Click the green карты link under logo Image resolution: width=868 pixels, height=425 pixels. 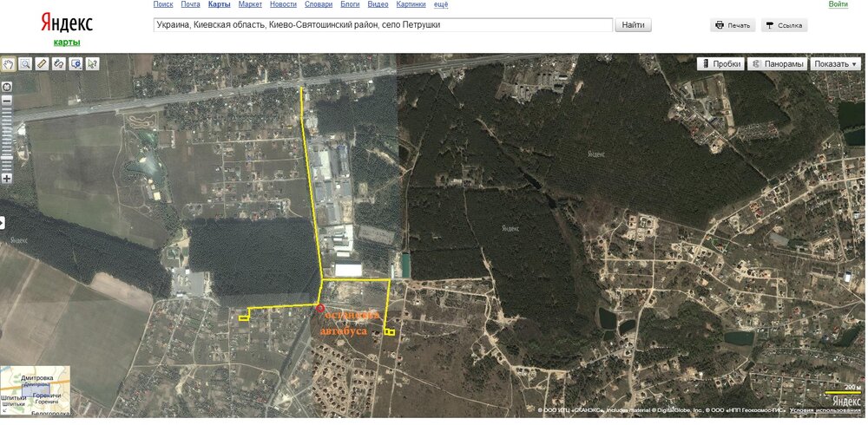[67, 42]
